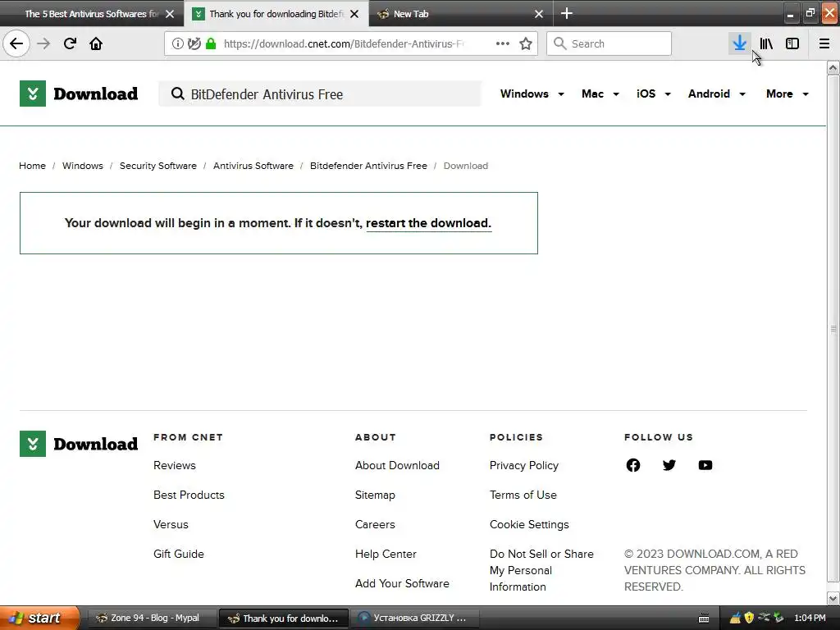Open the downloads arrow panel
This screenshot has height=630, width=840.
tap(740, 43)
